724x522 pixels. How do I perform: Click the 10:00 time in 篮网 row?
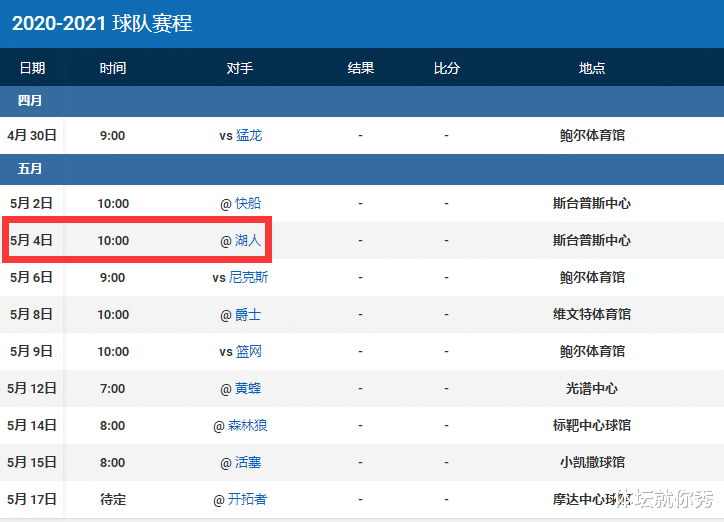pos(113,351)
